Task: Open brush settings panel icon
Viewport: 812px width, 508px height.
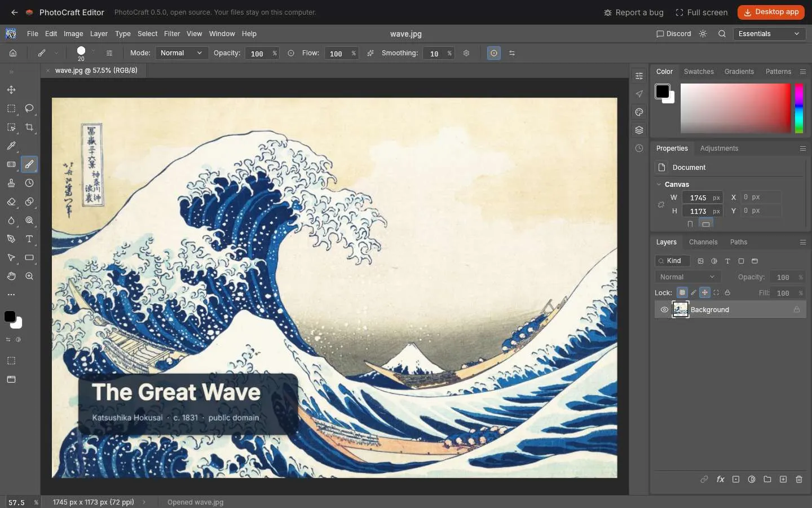Action: tap(109, 53)
